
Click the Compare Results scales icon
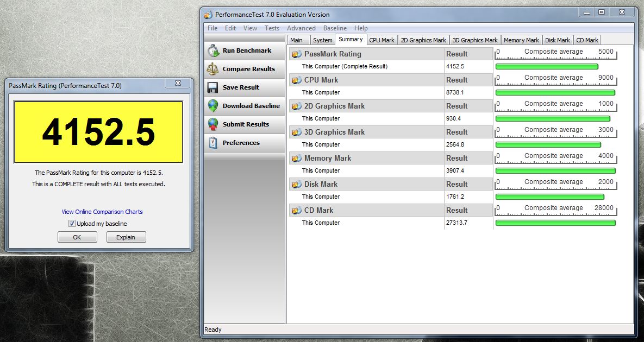tap(212, 69)
